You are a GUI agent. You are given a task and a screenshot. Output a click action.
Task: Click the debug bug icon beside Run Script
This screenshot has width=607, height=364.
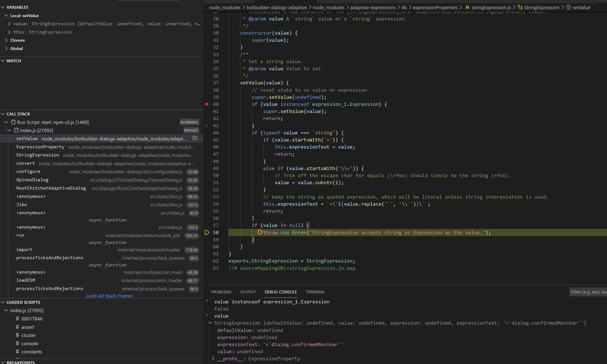[x=13, y=122]
